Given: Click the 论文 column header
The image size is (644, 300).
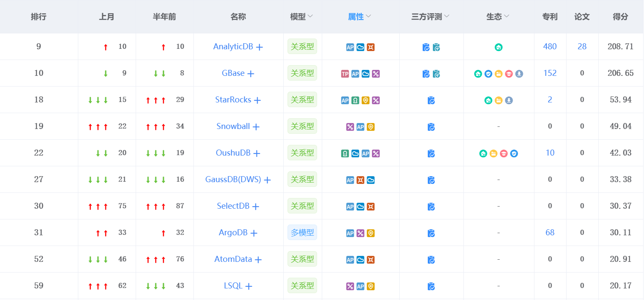Looking at the screenshot, I should tap(582, 17).
